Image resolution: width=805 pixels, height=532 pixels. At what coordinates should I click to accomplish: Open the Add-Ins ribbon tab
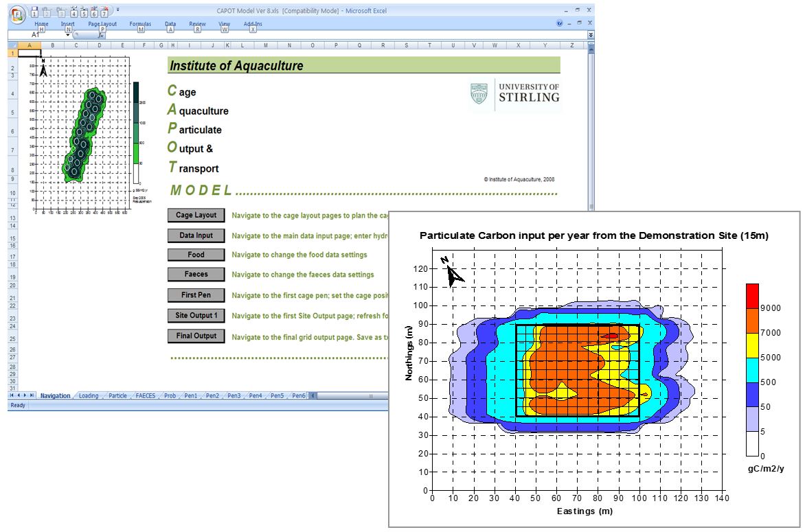point(253,24)
